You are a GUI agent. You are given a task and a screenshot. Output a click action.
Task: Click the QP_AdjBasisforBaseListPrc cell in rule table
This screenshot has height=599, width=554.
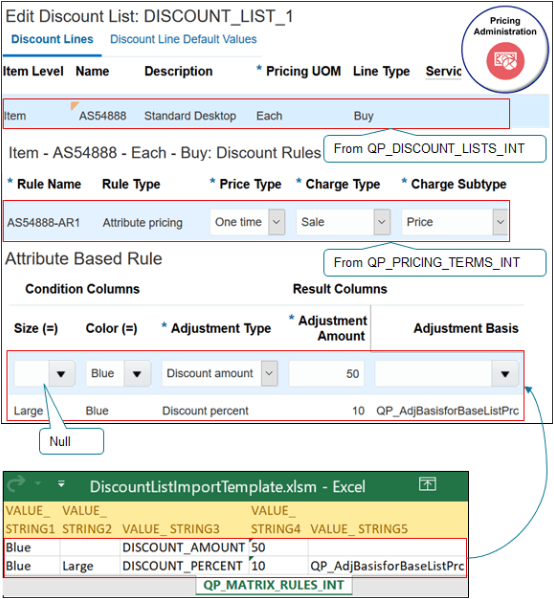click(447, 411)
